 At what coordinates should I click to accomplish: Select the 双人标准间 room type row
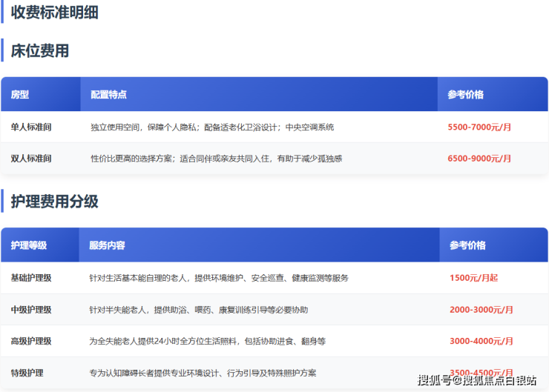[31, 159]
